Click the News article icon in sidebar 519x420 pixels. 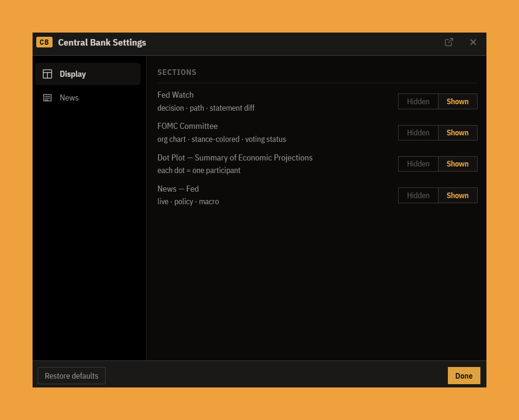[x=47, y=98]
